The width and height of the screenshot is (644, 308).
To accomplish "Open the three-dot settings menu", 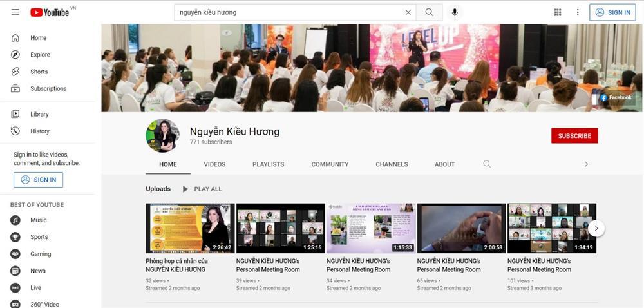I will click(x=578, y=12).
